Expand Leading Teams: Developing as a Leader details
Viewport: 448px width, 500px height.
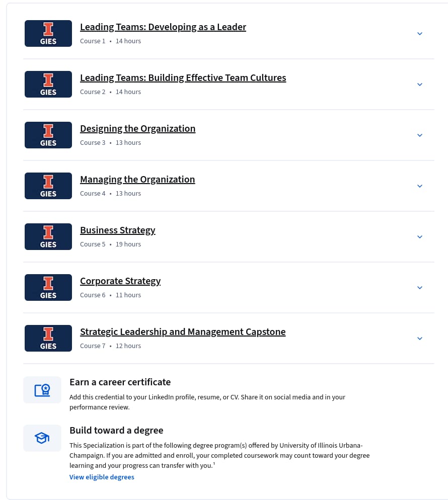[x=420, y=34]
